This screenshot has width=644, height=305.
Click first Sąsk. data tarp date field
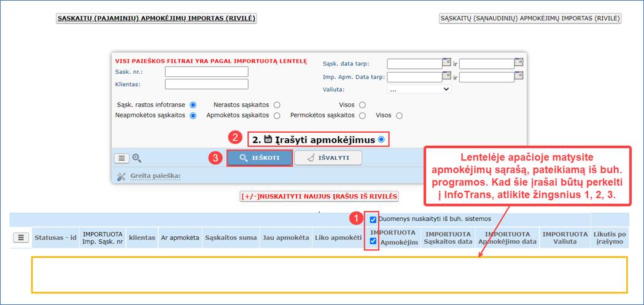click(414, 64)
